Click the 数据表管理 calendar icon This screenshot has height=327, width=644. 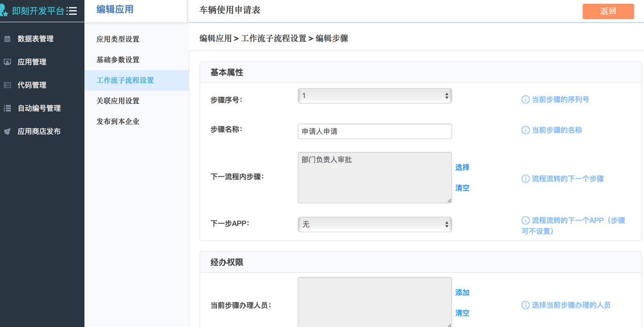[x=8, y=39]
